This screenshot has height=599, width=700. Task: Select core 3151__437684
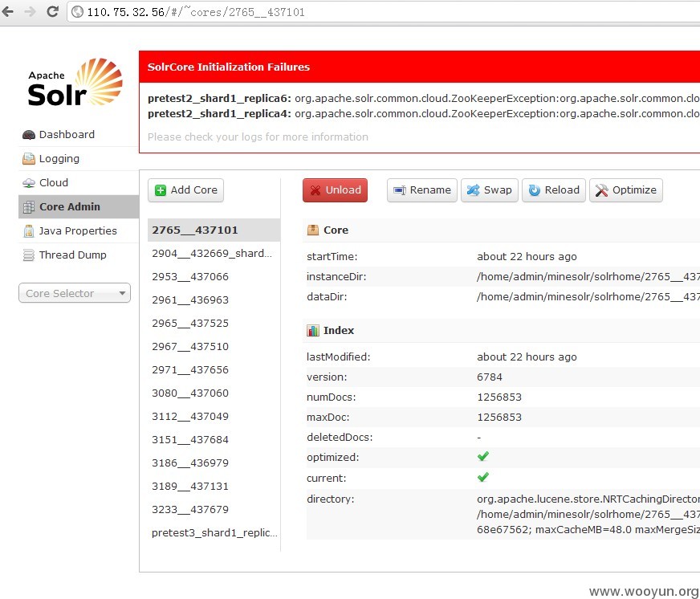(214, 439)
